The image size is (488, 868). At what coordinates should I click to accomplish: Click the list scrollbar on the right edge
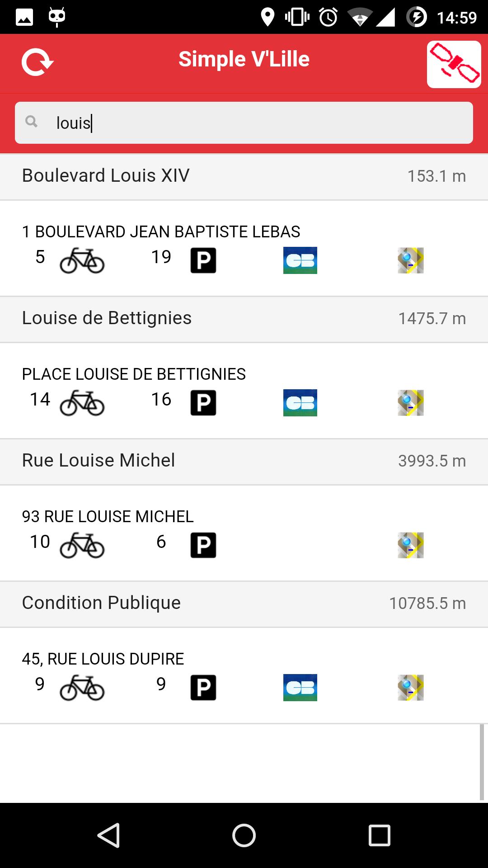[x=482, y=762]
